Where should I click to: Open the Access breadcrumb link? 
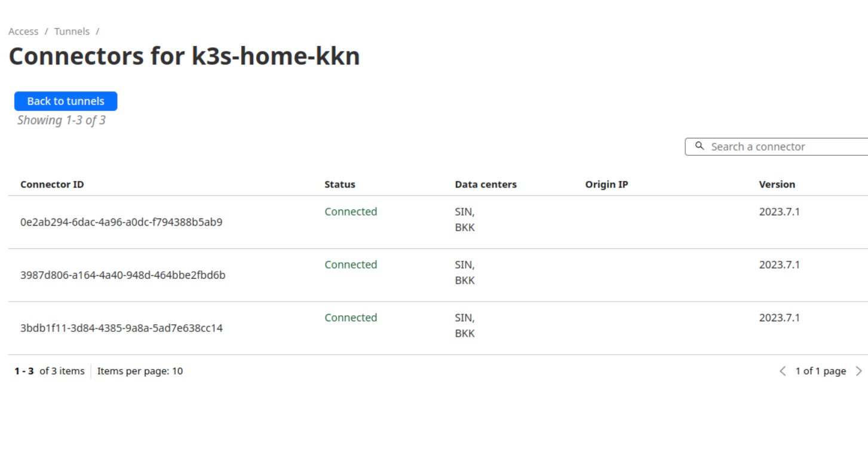pos(23,31)
